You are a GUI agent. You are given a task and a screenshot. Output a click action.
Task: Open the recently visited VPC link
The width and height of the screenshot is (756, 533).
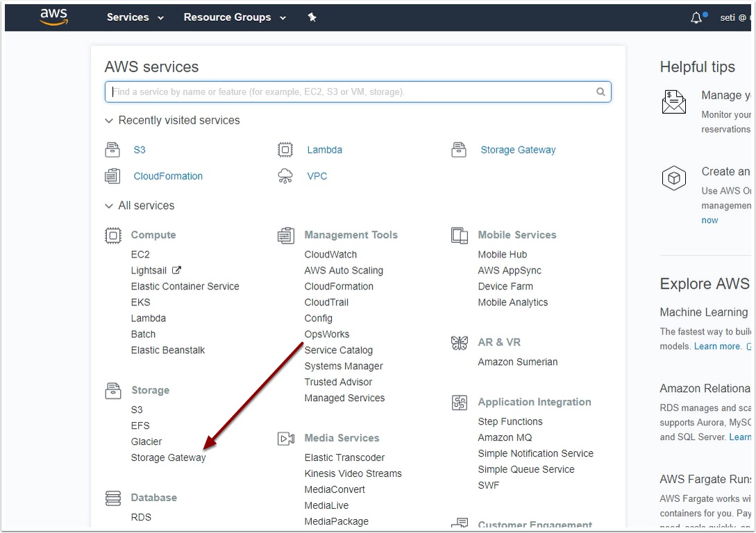[317, 176]
